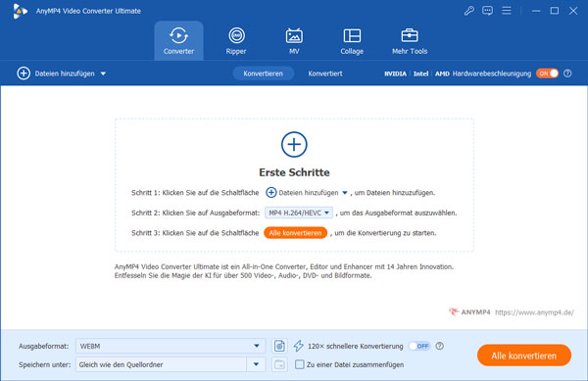
Task: Click the register key icon
Action: click(469, 11)
